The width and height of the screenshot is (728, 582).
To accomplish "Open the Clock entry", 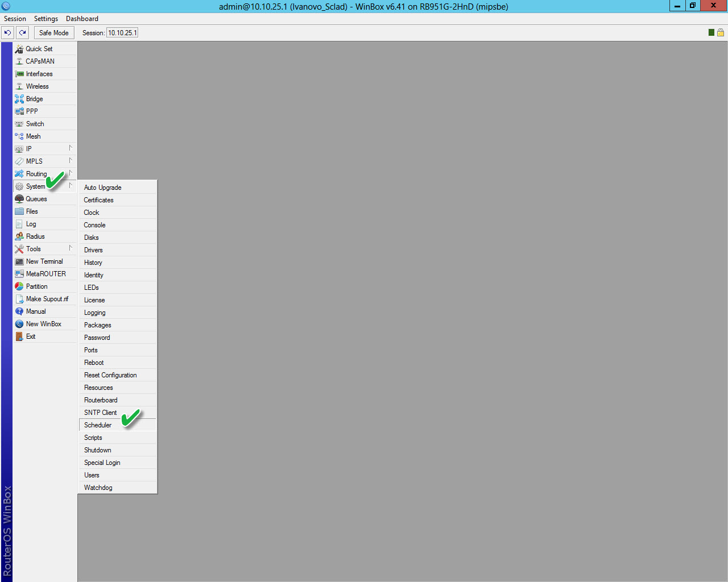I will point(118,213).
